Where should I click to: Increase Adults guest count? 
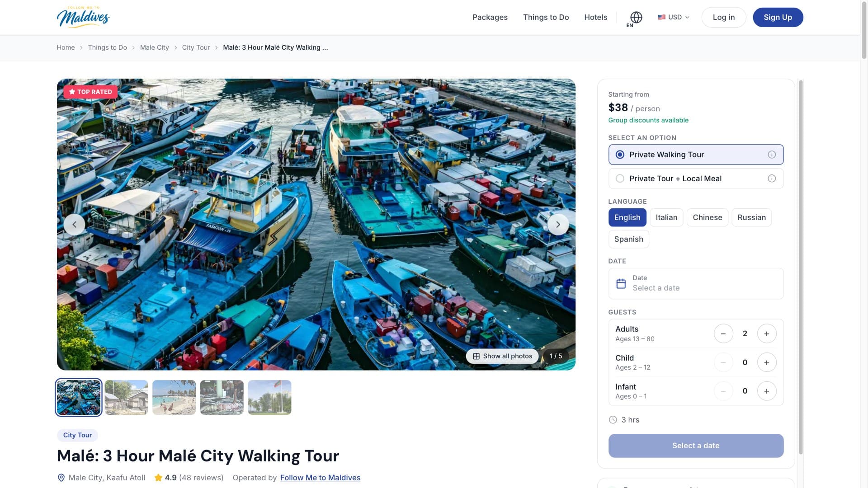pyautogui.click(x=767, y=333)
